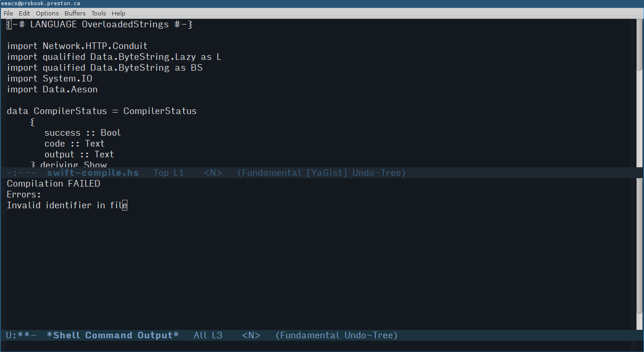Open the Buffers menu
This screenshot has height=352, width=644.
pyautogui.click(x=75, y=13)
